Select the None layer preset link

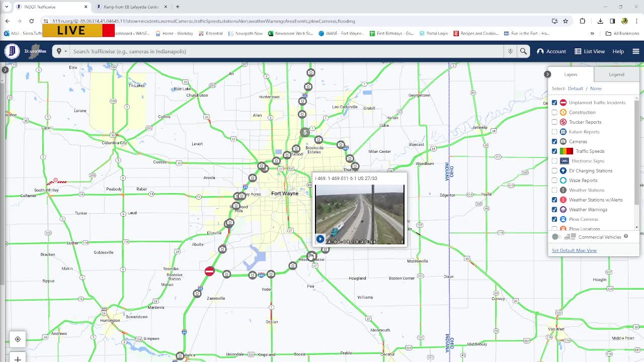pos(596,88)
